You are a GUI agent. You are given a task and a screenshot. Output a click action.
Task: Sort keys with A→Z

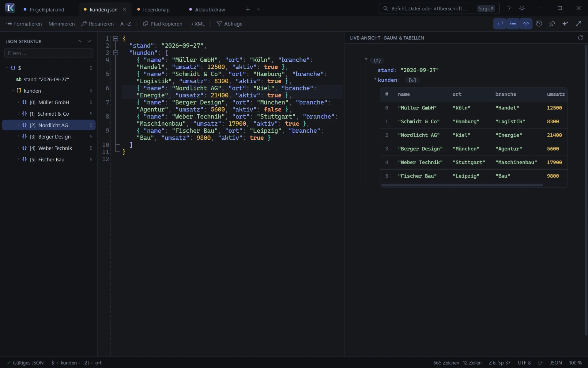(126, 24)
